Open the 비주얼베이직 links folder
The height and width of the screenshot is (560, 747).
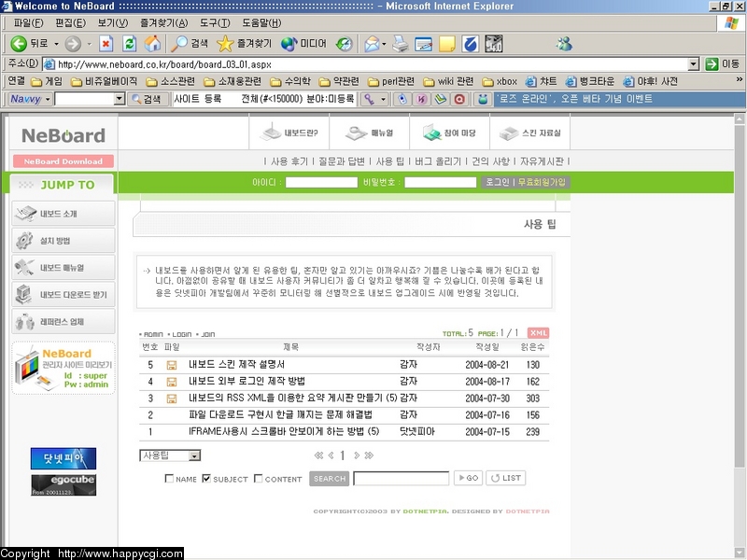point(104,81)
